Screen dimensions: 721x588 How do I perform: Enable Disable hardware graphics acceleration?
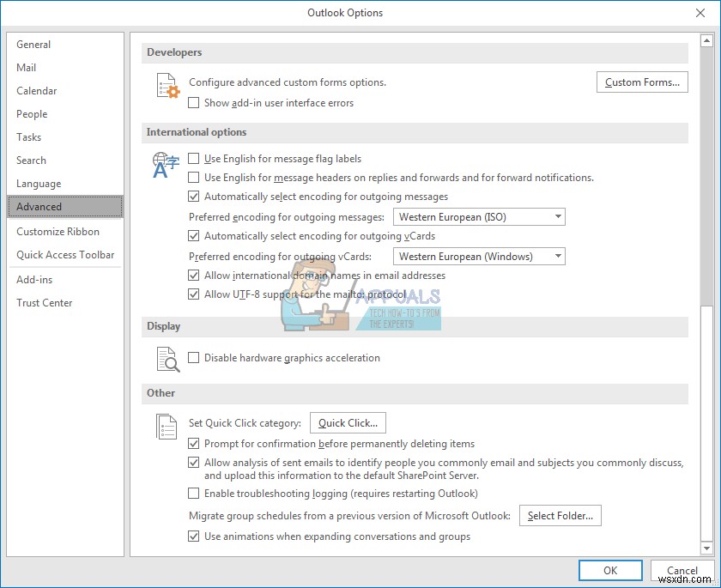pyautogui.click(x=193, y=358)
